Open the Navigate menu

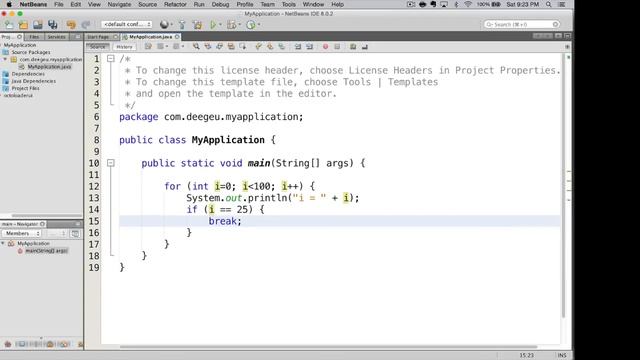click(x=119, y=4)
